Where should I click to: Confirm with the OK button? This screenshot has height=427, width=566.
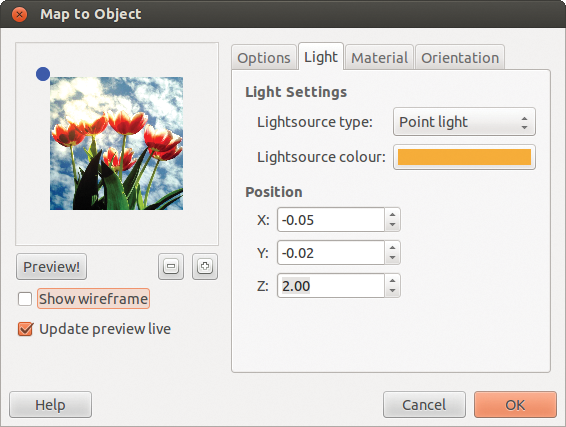coord(515,405)
